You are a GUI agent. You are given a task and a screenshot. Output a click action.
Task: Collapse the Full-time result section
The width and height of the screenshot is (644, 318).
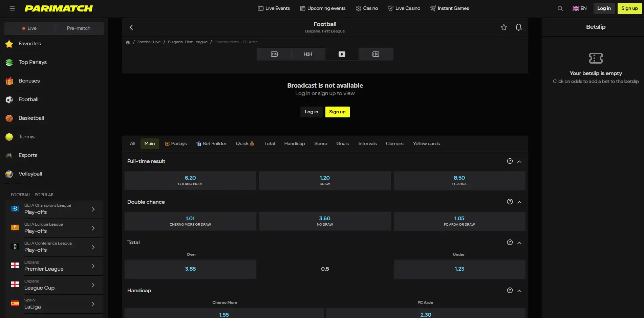click(519, 162)
